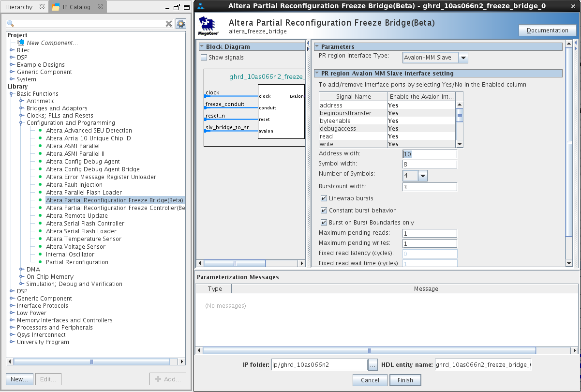The width and height of the screenshot is (581, 392).
Task: Clear the IP Catalog search field
Action: point(169,24)
